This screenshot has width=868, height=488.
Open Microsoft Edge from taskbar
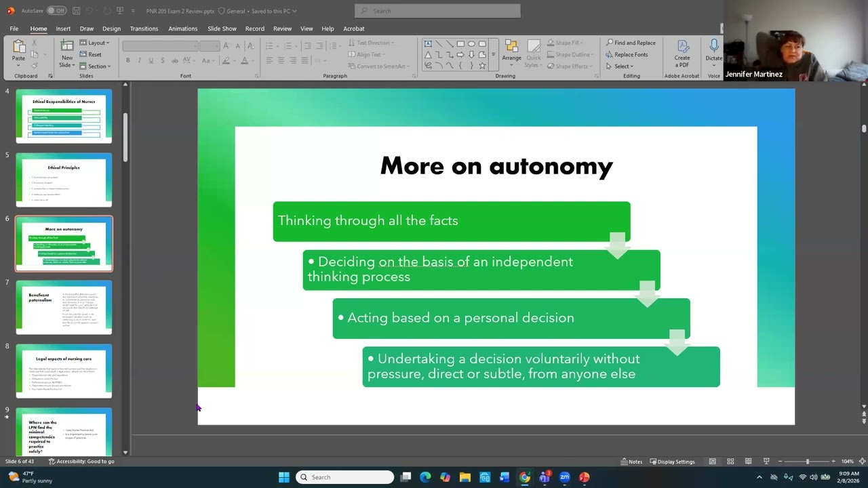click(x=425, y=477)
